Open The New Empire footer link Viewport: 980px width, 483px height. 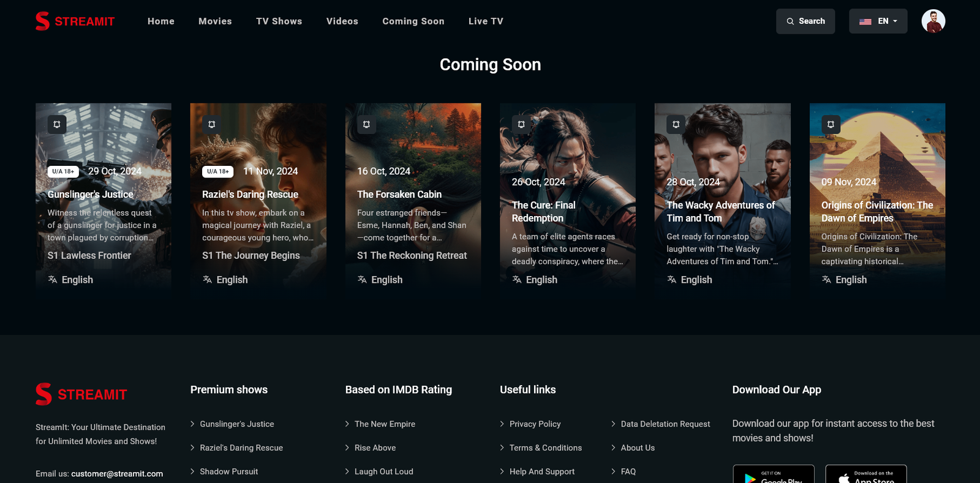[x=385, y=424]
